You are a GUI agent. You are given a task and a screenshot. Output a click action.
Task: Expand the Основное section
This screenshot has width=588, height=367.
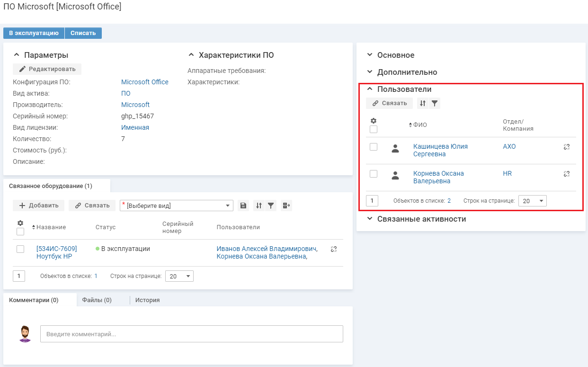395,55
